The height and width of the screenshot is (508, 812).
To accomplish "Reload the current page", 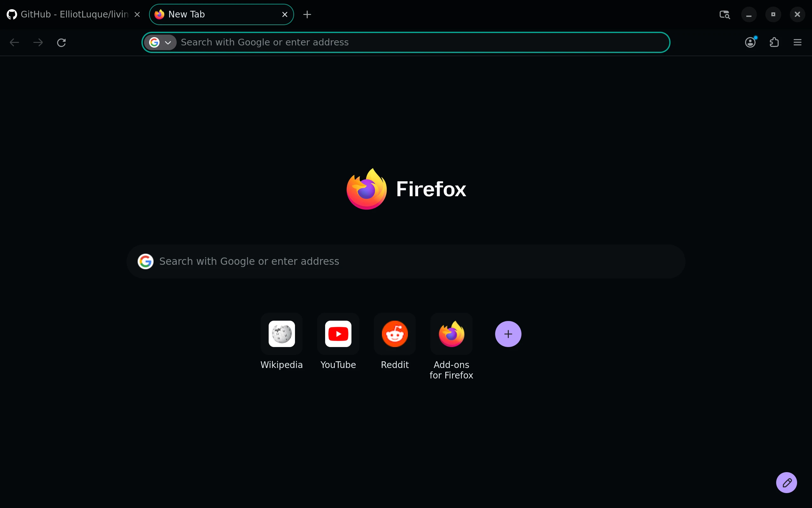I will pyautogui.click(x=62, y=42).
